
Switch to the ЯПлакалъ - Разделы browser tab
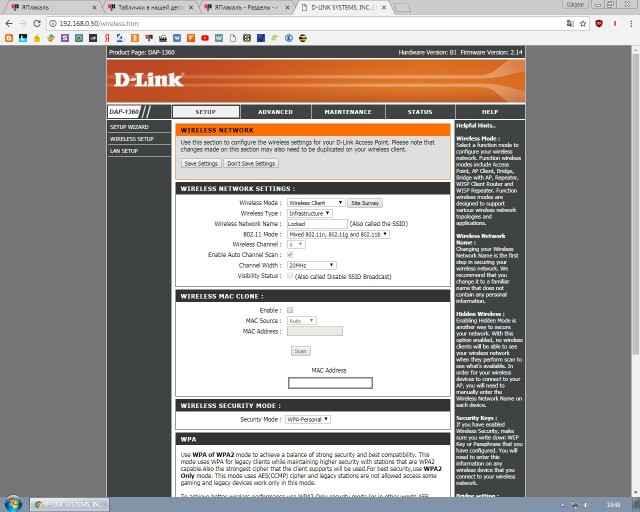point(246,7)
